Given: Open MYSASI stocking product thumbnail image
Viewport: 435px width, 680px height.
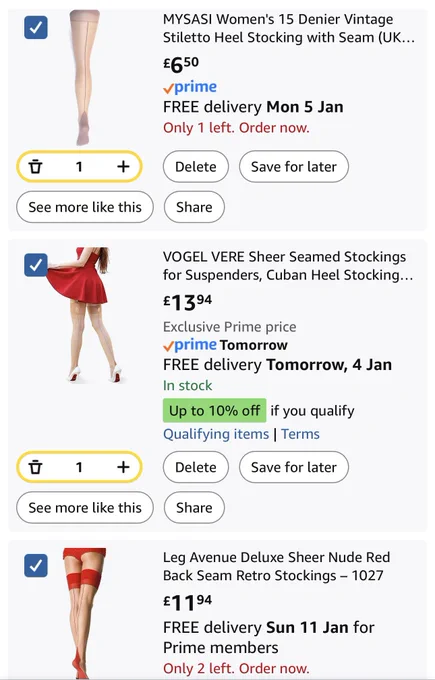Looking at the screenshot, I should point(85,78).
